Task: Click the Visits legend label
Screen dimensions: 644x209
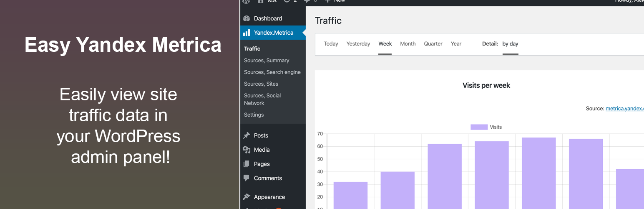Action: click(496, 127)
